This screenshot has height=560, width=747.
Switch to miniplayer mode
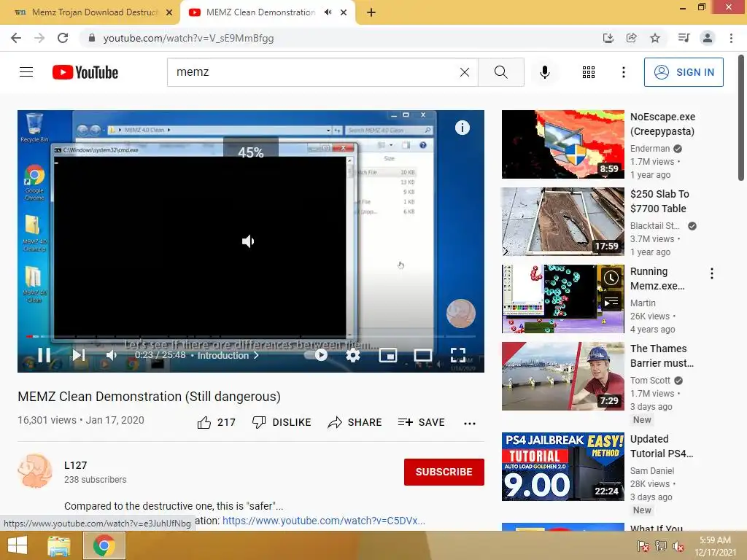(x=388, y=355)
